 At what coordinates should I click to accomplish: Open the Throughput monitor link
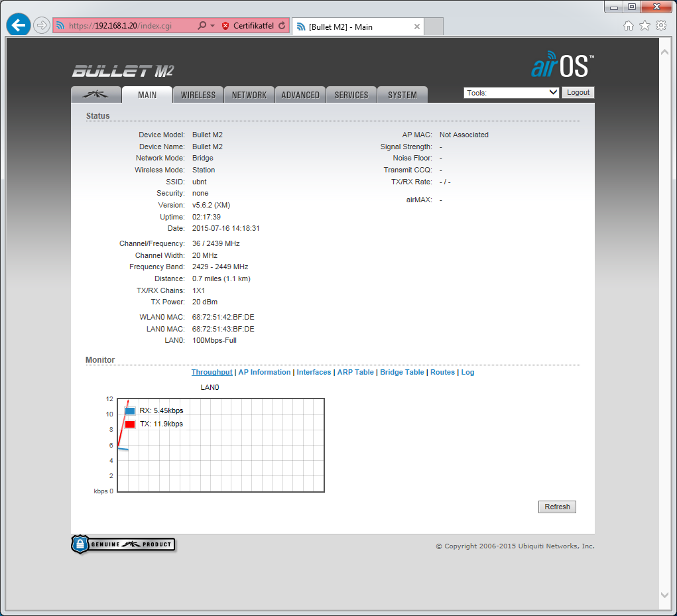click(x=212, y=372)
